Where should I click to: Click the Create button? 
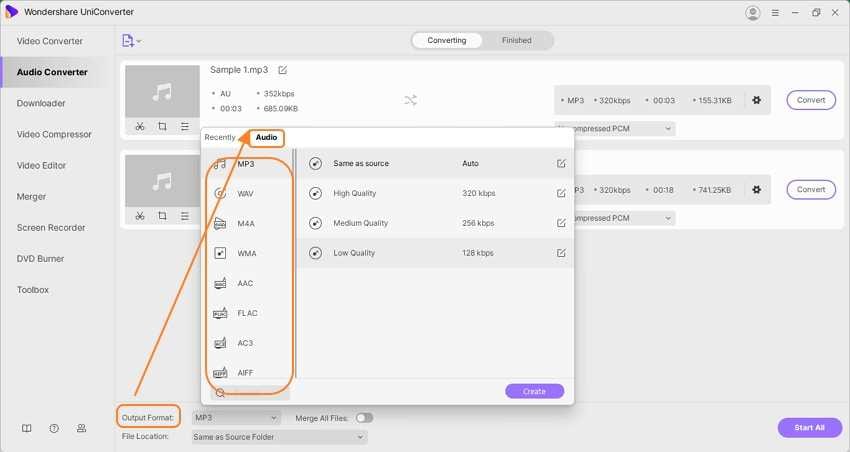pos(534,391)
